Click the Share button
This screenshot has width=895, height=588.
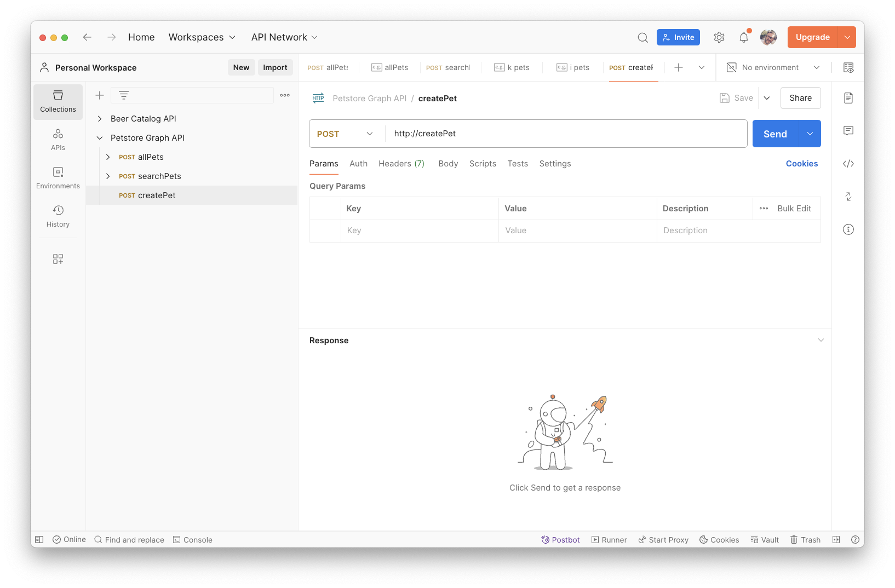tap(800, 98)
